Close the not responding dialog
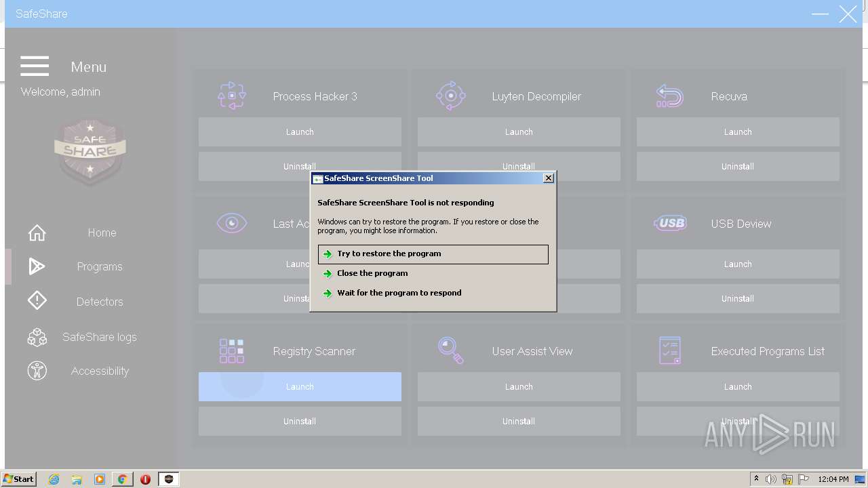Screen dimensions: 868x488 point(549,178)
